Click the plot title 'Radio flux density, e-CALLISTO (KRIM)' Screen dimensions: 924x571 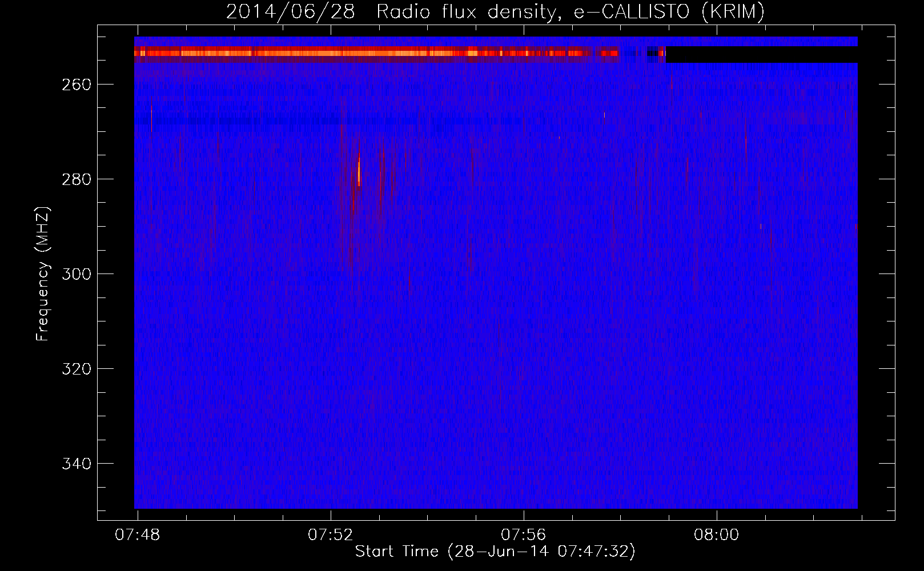(571, 11)
